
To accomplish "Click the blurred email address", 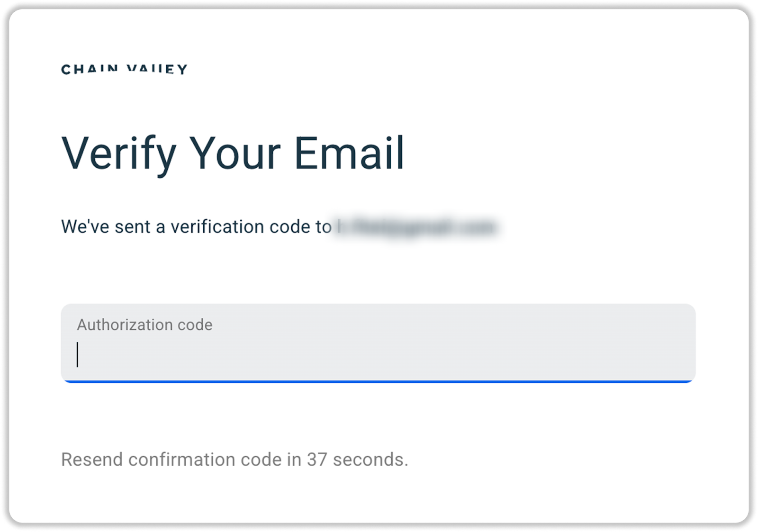I will coord(416,227).
